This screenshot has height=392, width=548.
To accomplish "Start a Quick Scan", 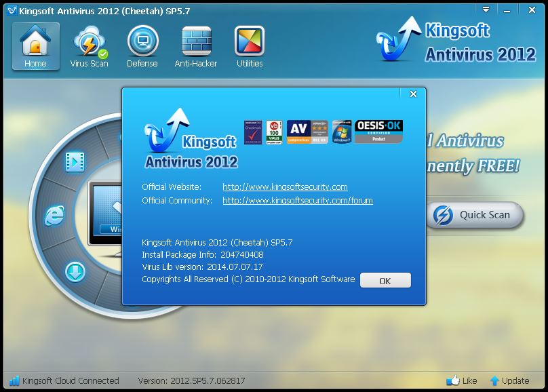I will pyautogui.click(x=475, y=215).
